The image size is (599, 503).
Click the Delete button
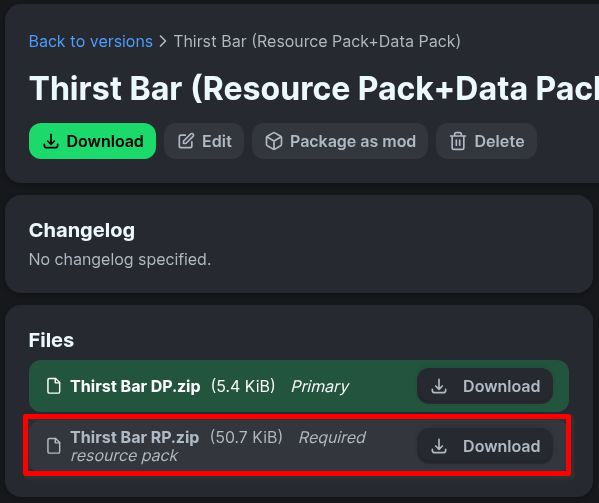(486, 141)
